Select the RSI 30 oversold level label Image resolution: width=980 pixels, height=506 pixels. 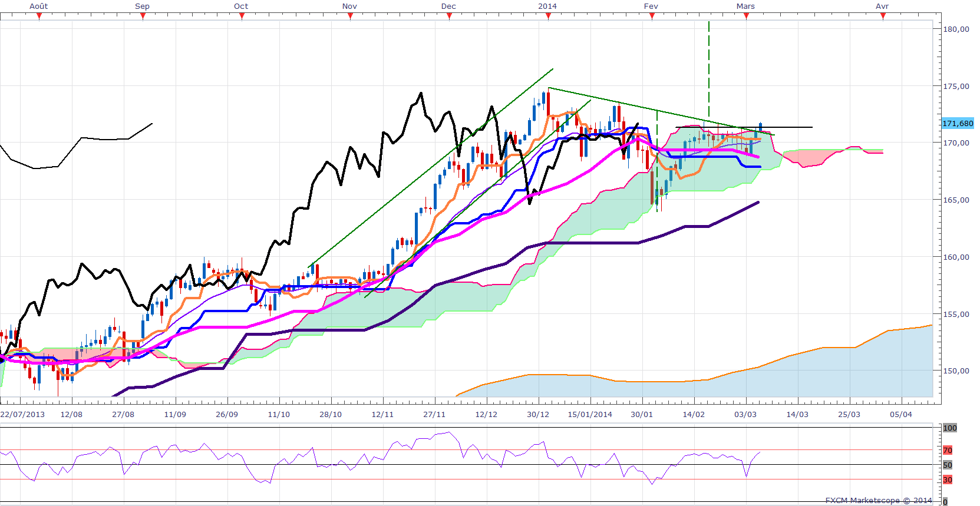pos(948,479)
